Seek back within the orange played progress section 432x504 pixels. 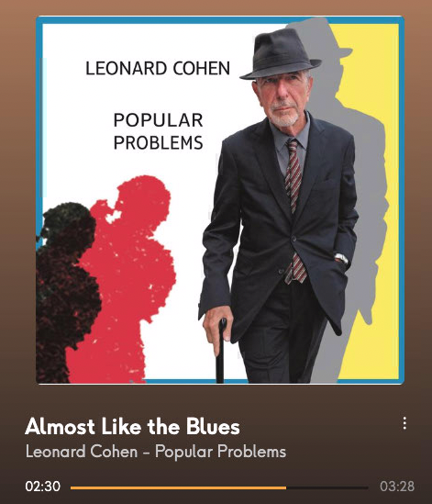tap(178, 487)
